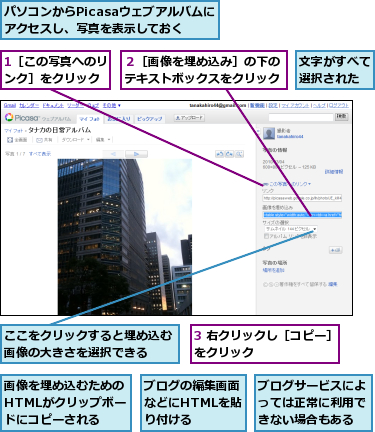Switch to the マイフォト tab
Viewport: 375px width, 432px height.
pos(89,119)
